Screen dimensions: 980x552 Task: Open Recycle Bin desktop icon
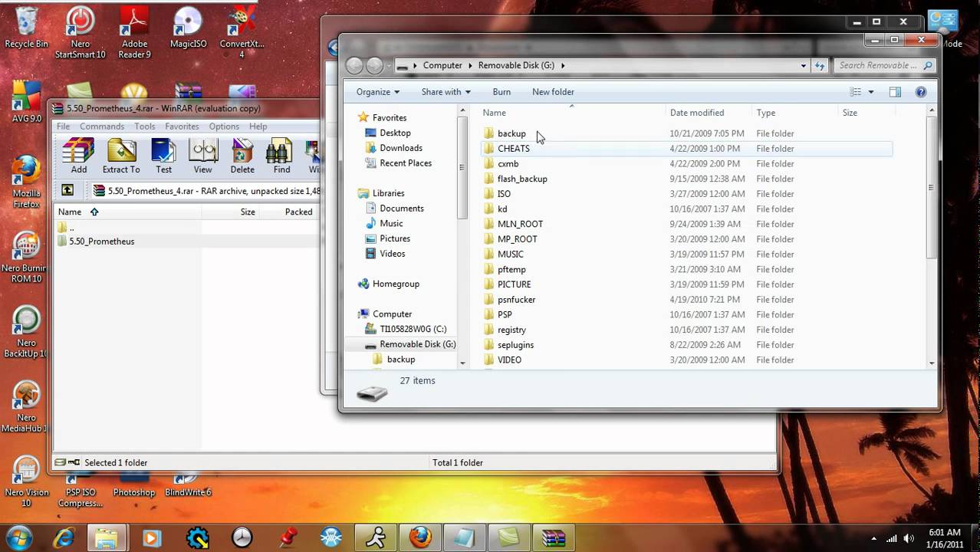point(26,28)
